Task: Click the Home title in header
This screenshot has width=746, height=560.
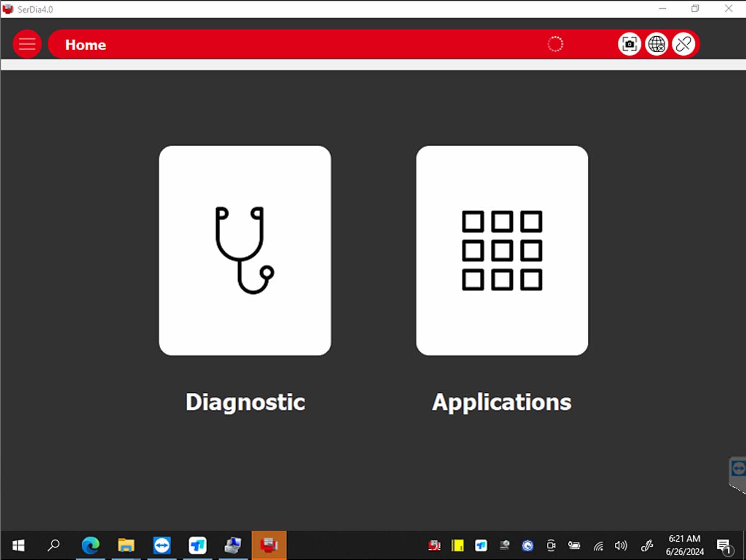Action: pos(86,45)
